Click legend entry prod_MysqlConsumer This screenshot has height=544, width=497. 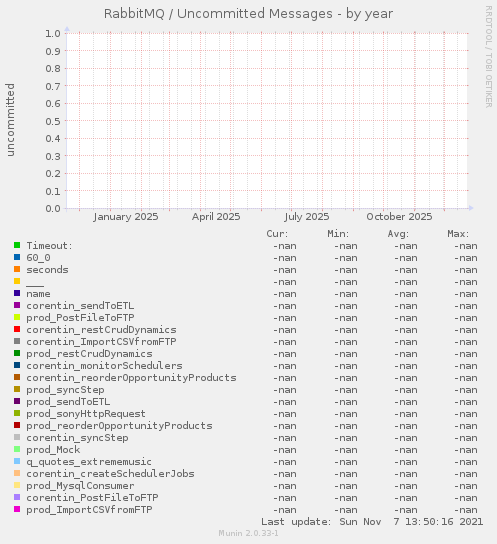[x=80, y=486]
